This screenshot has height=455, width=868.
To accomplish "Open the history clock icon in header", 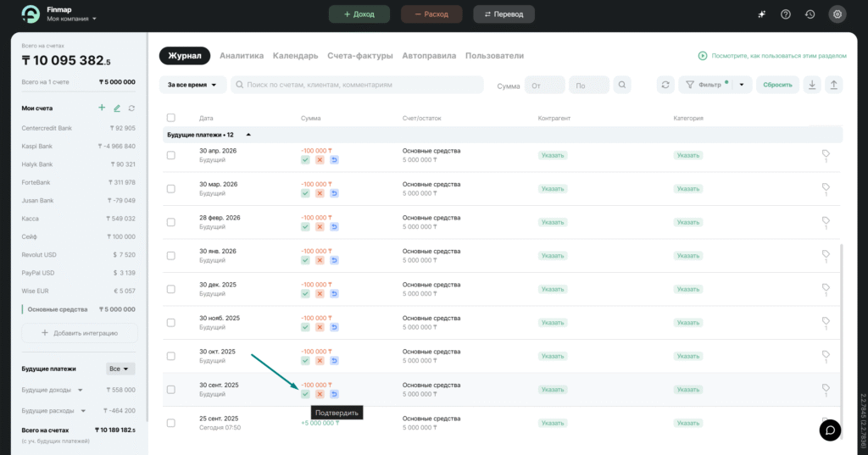I will click(x=810, y=14).
